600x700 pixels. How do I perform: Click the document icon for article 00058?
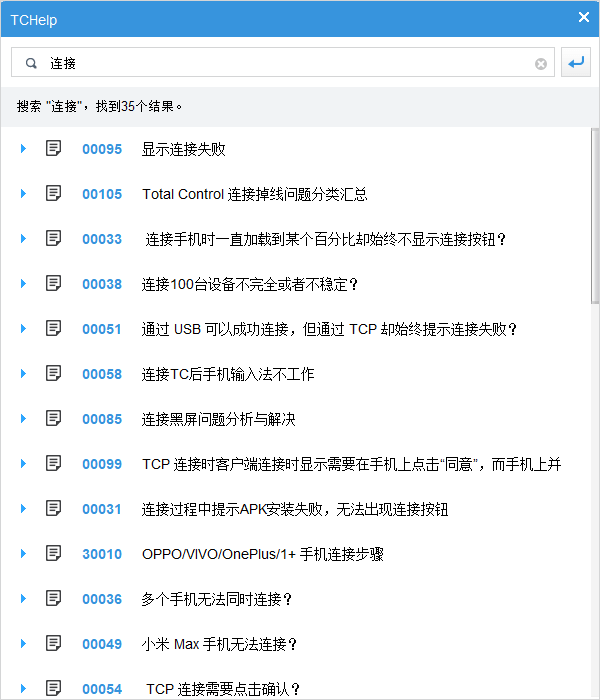click(x=54, y=373)
